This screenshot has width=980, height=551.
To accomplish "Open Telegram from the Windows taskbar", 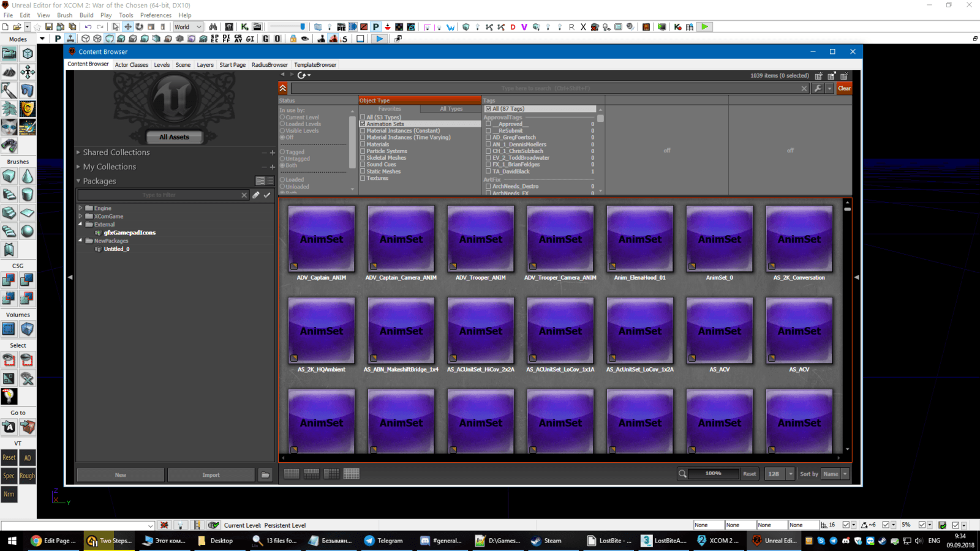I will (384, 541).
